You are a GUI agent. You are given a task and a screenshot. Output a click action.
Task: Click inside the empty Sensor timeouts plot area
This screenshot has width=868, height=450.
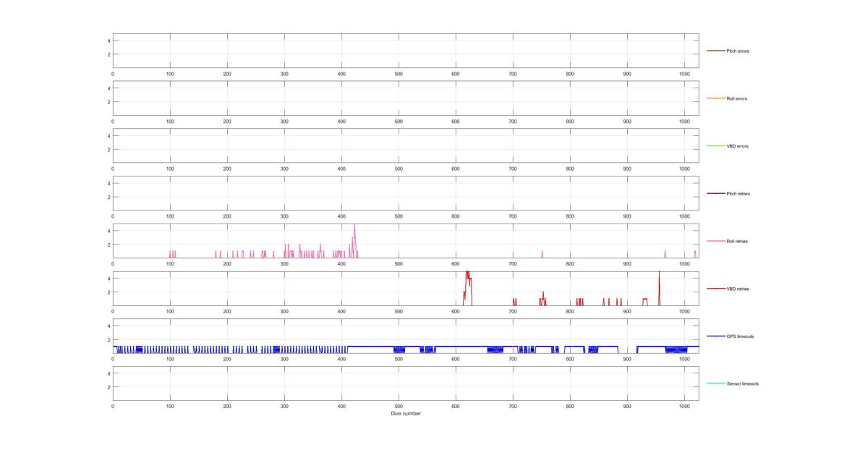406,383
